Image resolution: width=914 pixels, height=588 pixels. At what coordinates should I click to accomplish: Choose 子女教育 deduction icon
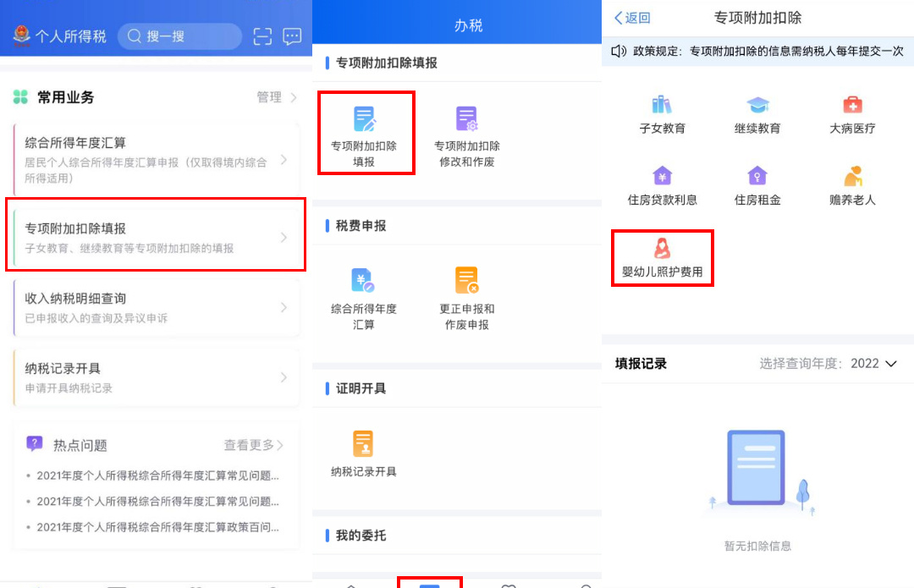click(x=662, y=105)
